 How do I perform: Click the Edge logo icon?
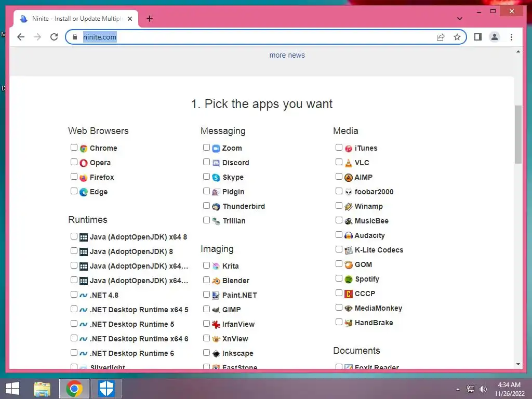pos(84,192)
